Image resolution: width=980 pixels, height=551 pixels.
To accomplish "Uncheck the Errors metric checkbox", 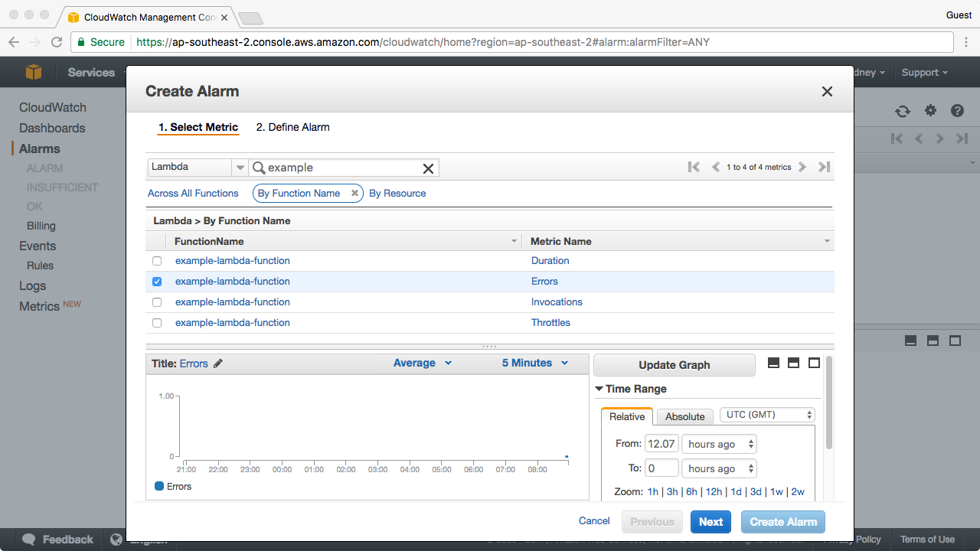I will [157, 282].
